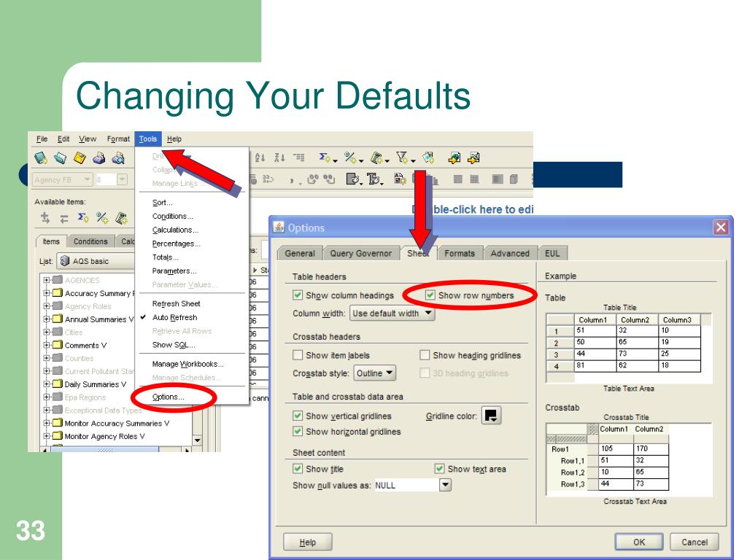Click the funnel Conditions filter icon
The width and height of the screenshot is (747, 560).
402,157
